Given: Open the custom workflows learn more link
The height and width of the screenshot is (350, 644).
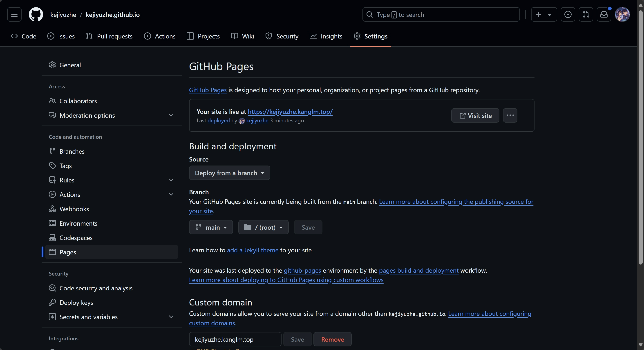Looking at the screenshot, I should pyautogui.click(x=286, y=280).
